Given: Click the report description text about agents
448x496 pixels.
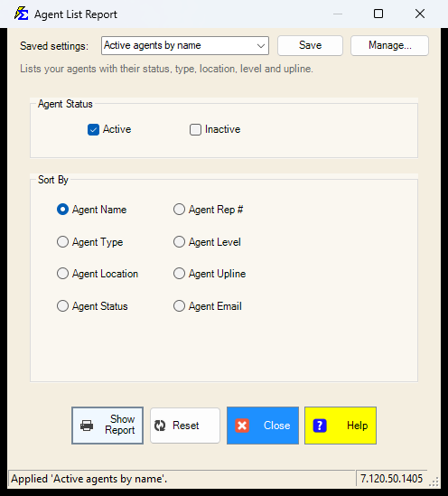Looking at the screenshot, I should [x=166, y=69].
